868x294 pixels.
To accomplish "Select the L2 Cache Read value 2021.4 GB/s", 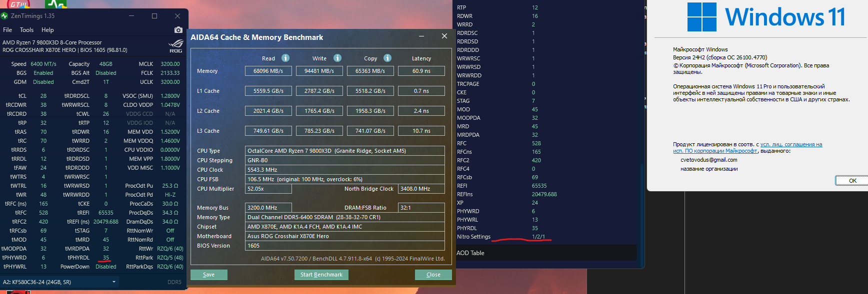I will pyautogui.click(x=268, y=111).
